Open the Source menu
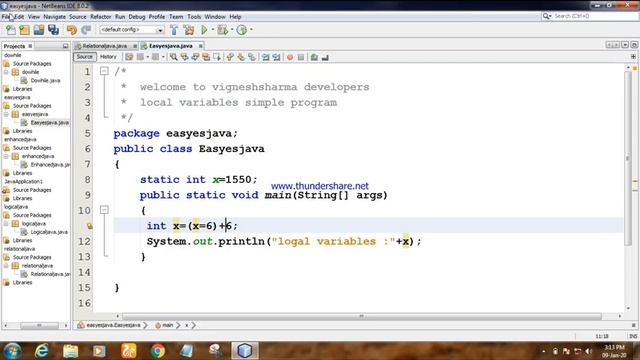 [x=78, y=17]
